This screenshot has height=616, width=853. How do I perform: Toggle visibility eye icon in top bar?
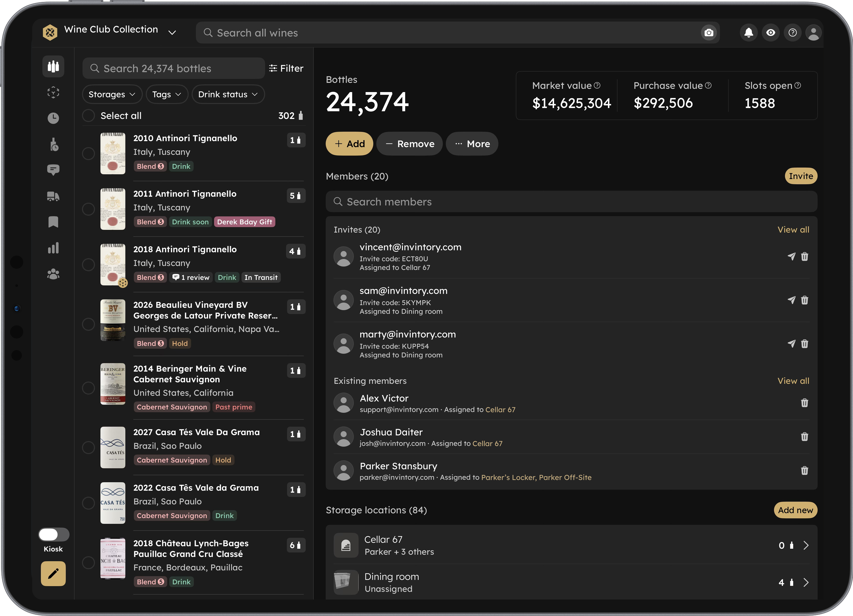(x=771, y=33)
